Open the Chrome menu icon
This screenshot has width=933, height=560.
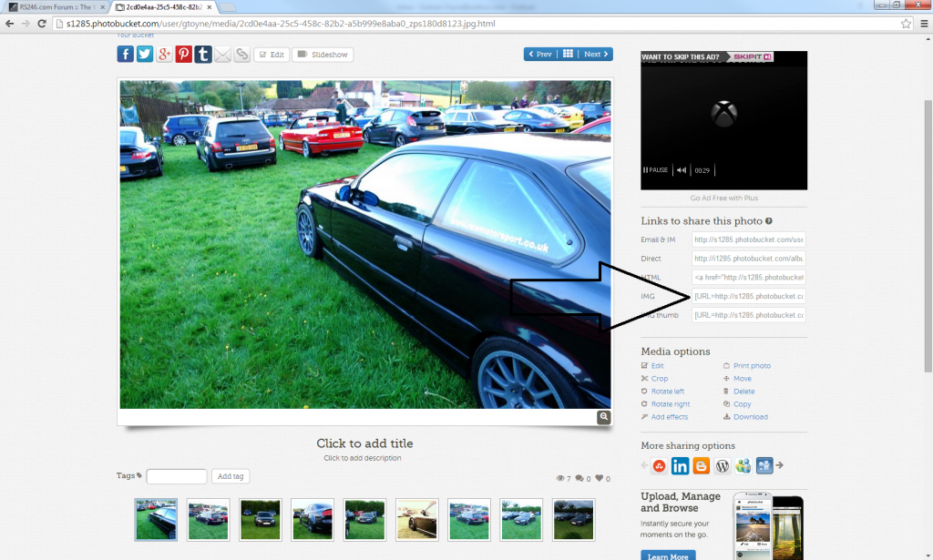924,23
